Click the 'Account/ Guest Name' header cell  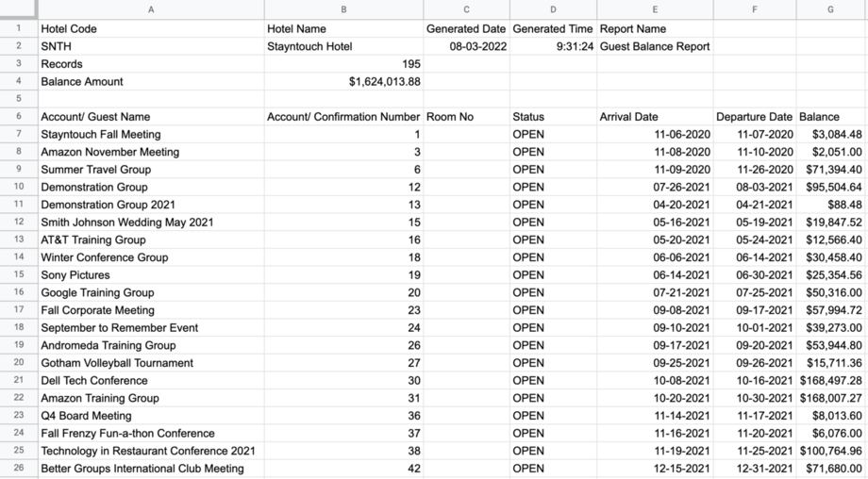[x=151, y=117]
